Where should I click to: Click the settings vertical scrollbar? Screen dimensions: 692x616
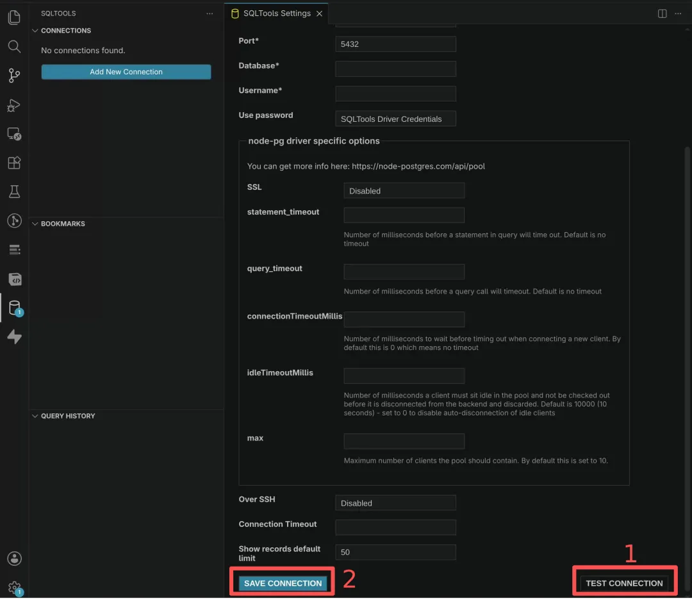click(x=687, y=369)
